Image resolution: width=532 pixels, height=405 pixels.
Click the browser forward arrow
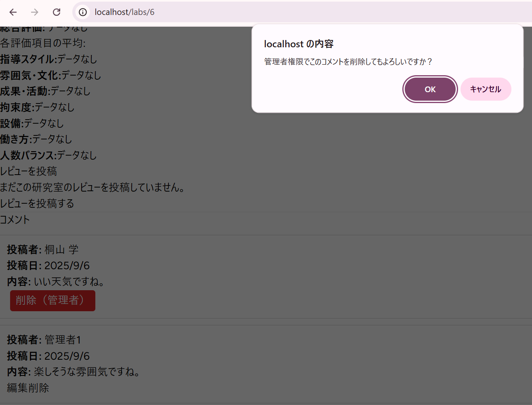(x=35, y=12)
